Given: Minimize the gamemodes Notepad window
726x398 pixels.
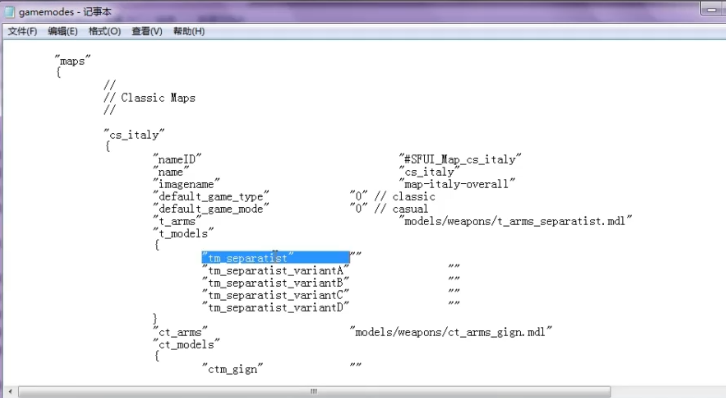Looking at the screenshot, I should tap(711, 9).
